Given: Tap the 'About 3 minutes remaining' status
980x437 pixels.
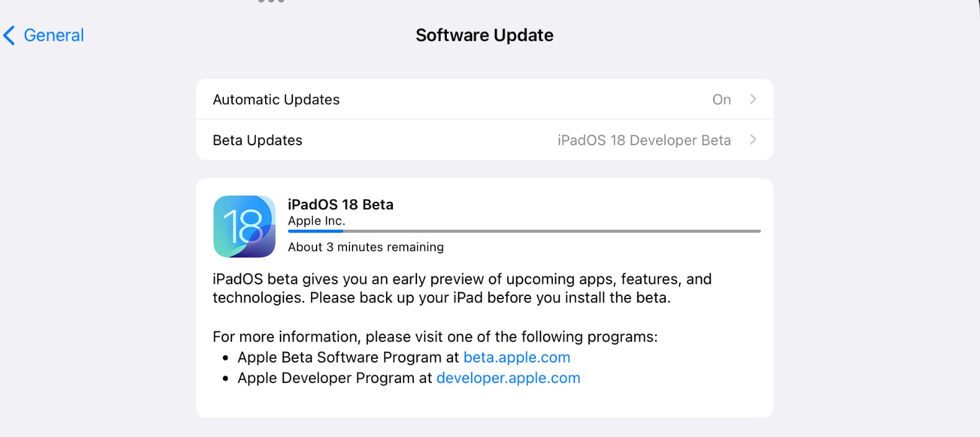Looking at the screenshot, I should 366,247.
